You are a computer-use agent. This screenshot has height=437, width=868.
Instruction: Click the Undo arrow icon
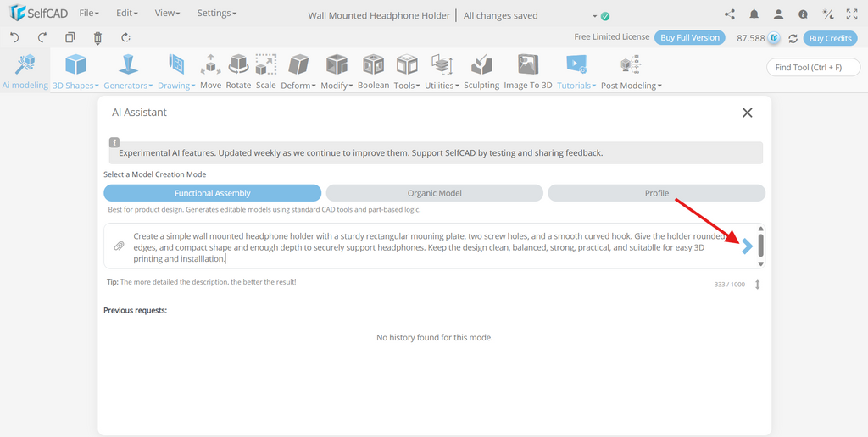tap(14, 37)
